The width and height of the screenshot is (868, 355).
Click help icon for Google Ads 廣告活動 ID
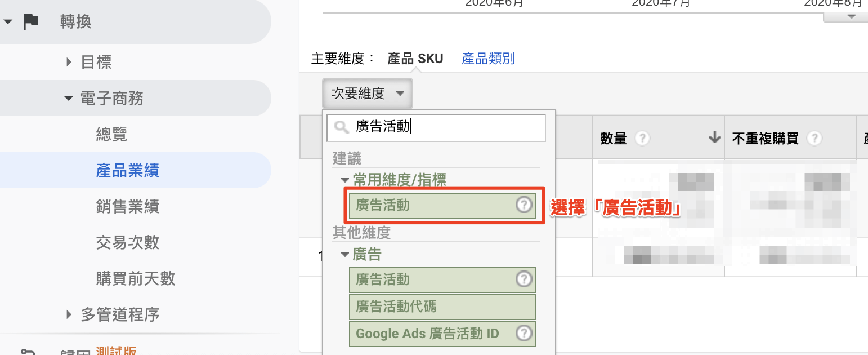pyautogui.click(x=524, y=333)
